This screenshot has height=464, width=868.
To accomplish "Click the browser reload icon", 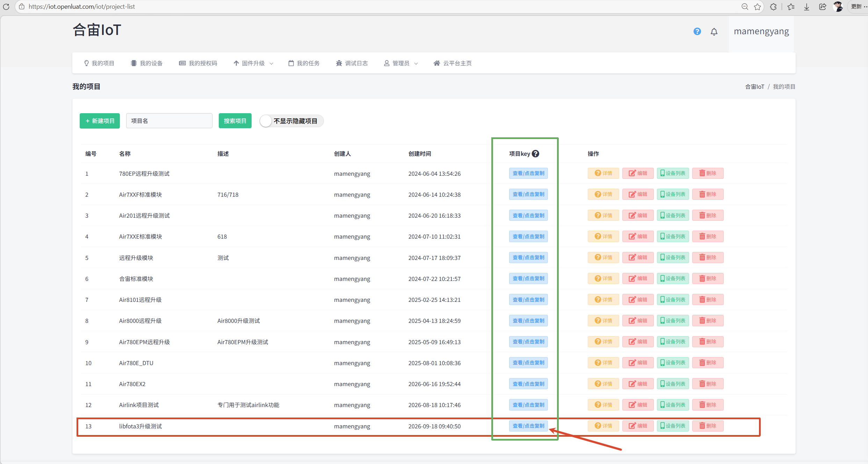I will pyautogui.click(x=6, y=7).
